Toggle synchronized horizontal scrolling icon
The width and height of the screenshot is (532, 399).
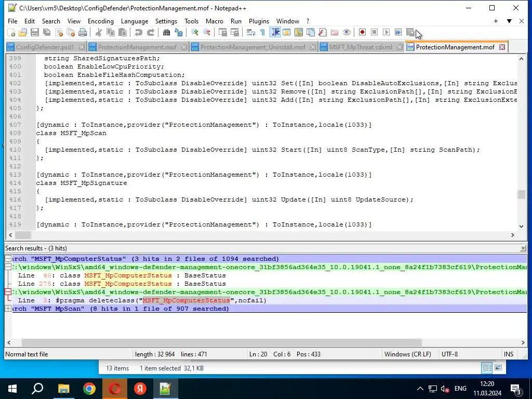click(234, 32)
